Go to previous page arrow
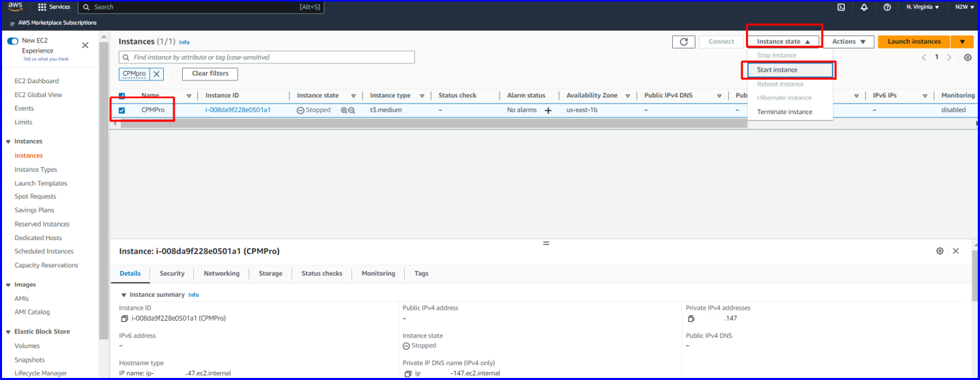This screenshot has height=380, width=980. point(924,57)
